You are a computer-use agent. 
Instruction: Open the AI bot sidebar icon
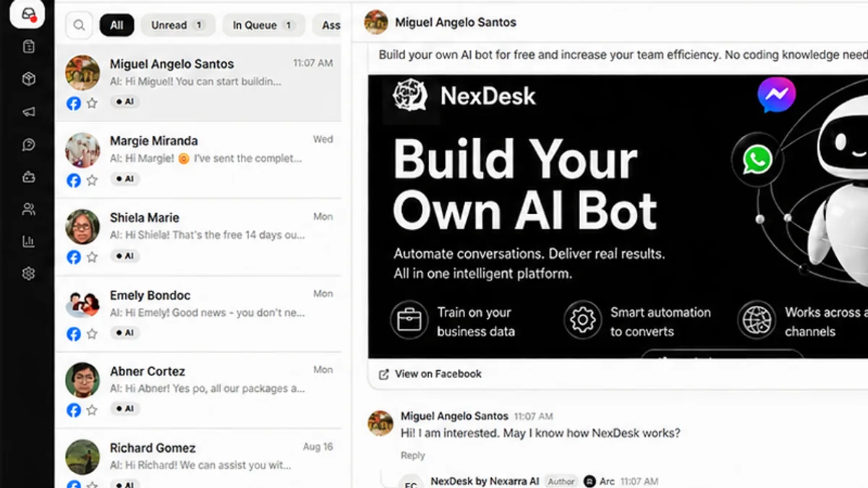(28, 176)
